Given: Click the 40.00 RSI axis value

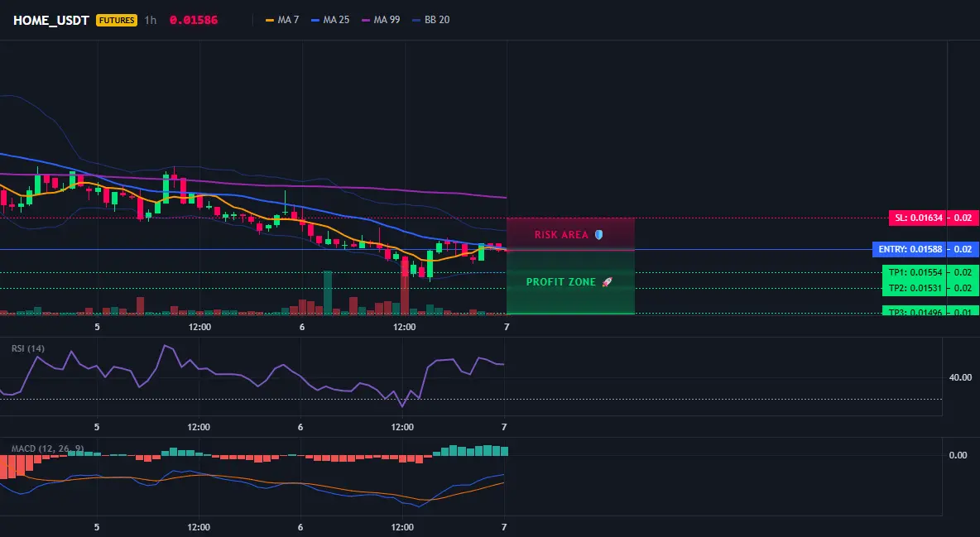Looking at the screenshot, I should (960, 377).
